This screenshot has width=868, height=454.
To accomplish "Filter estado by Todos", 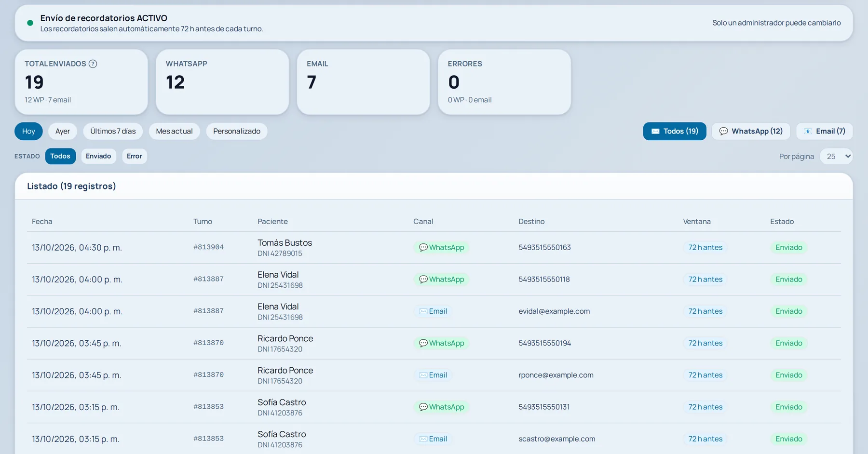I will [60, 156].
